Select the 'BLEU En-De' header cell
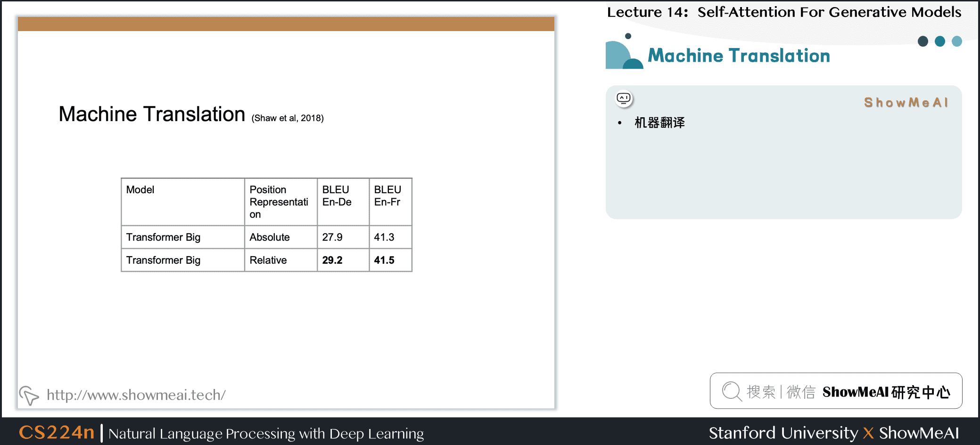The width and height of the screenshot is (980, 445). coord(343,202)
